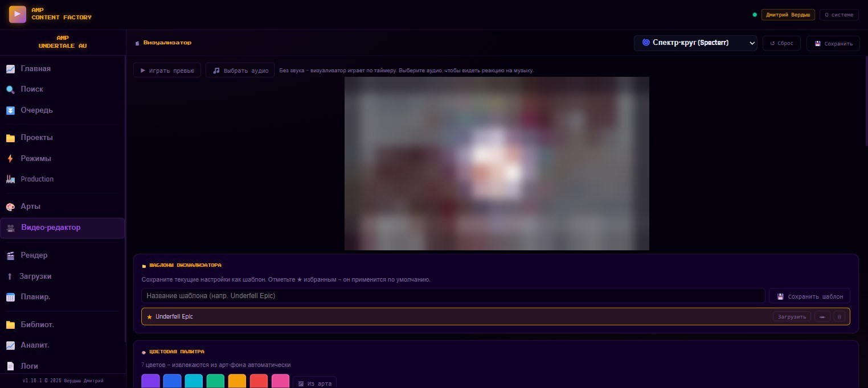Open the Очередь download-arrow icon

10,110
